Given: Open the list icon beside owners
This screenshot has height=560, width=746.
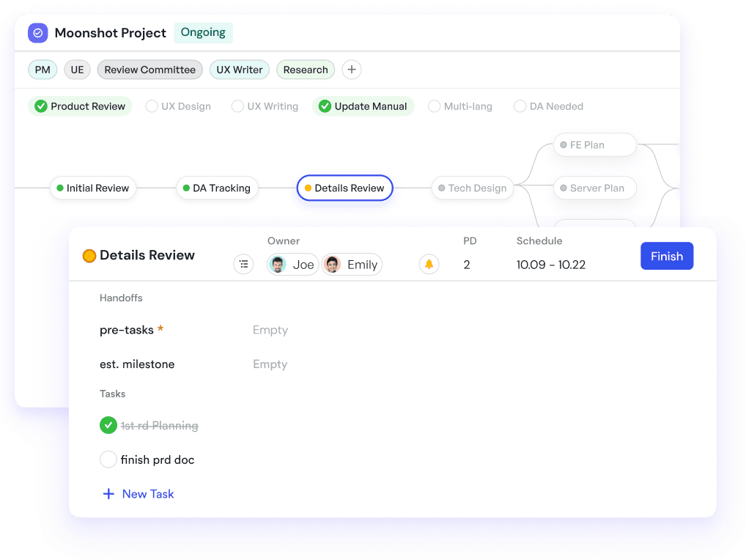Looking at the screenshot, I should [x=243, y=264].
